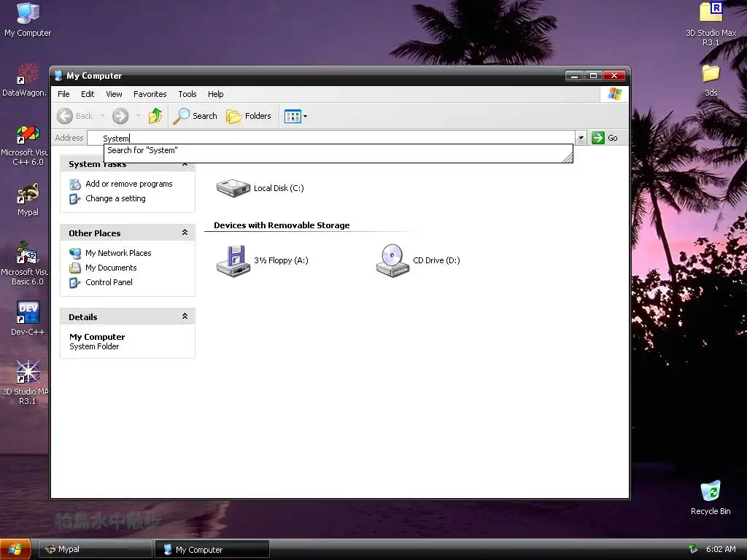Viewport: 747px width, 560px height.
Task: Choose the Search for "System" suggestion
Action: click(x=338, y=150)
